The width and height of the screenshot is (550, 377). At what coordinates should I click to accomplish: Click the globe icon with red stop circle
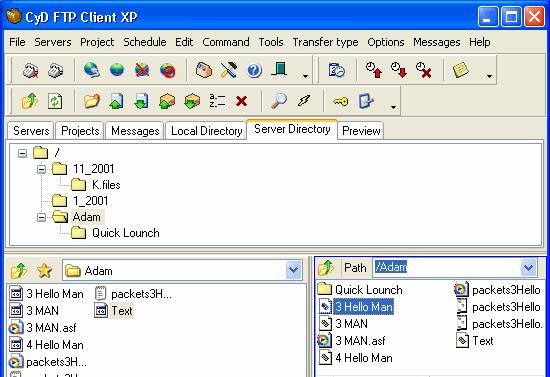tap(167, 70)
